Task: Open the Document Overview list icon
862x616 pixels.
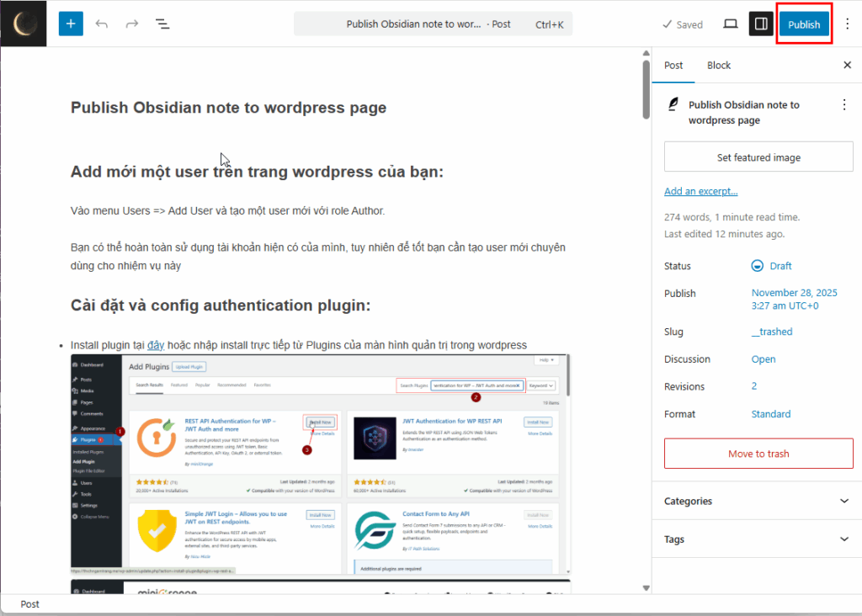Action: coord(162,24)
